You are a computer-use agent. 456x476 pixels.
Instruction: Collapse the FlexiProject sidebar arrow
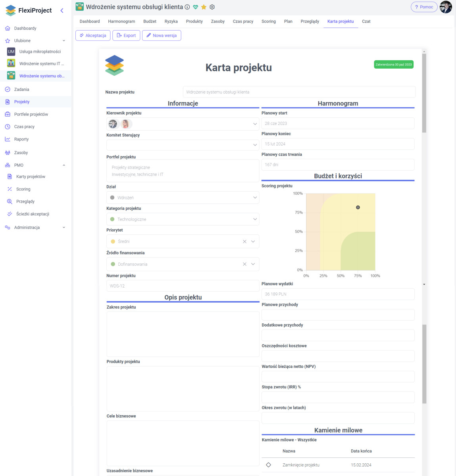[x=62, y=11]
